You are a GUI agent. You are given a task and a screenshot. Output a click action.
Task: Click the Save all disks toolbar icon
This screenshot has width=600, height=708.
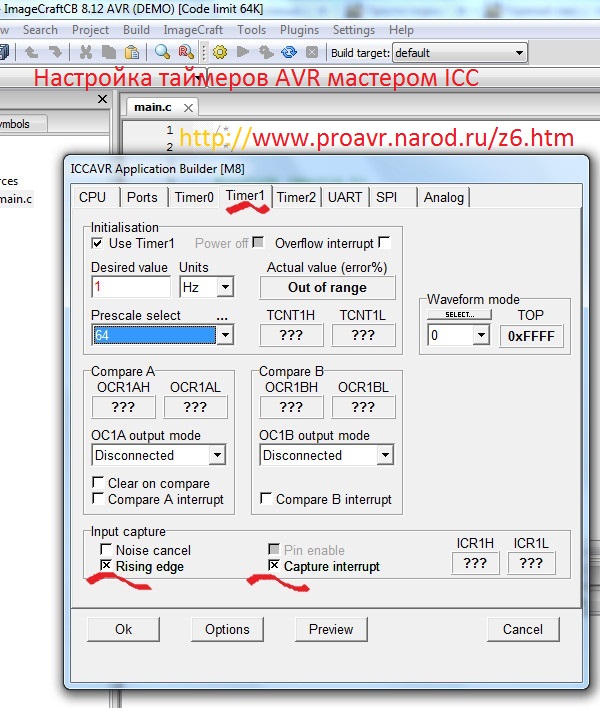click(4, 52)
